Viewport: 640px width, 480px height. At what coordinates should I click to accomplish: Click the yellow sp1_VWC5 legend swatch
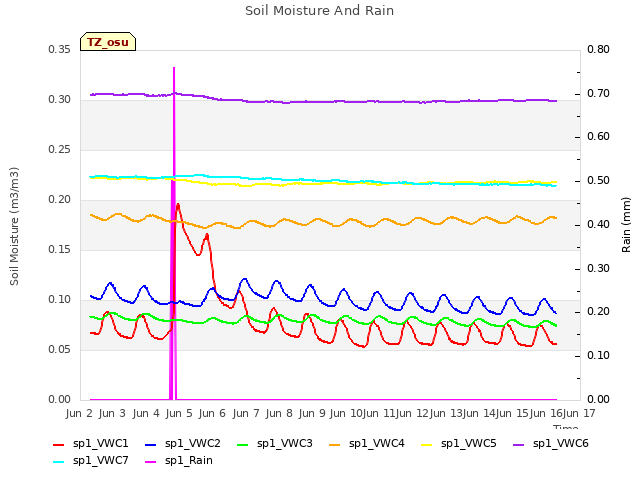[427, 444]
